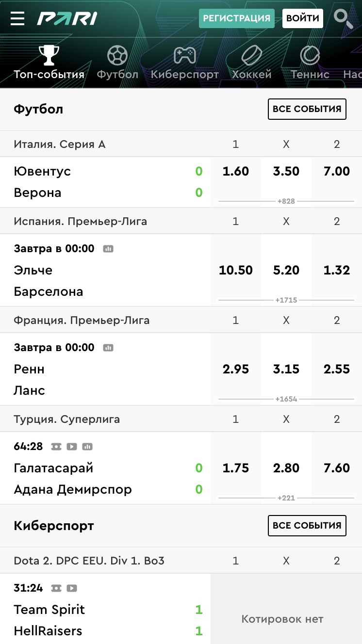Select 1.60 odds on Juventus win
Viewport: 362px width, 644px height.
[x=236, y=171]
